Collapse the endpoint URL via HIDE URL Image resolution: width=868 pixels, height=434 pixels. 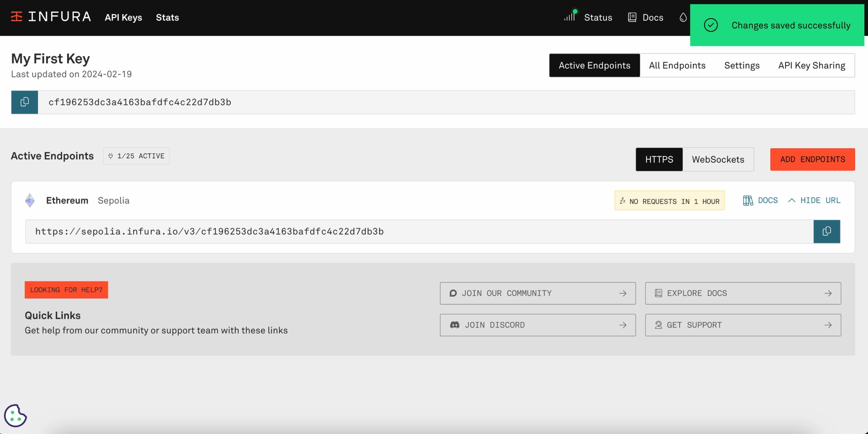[820, 200]
